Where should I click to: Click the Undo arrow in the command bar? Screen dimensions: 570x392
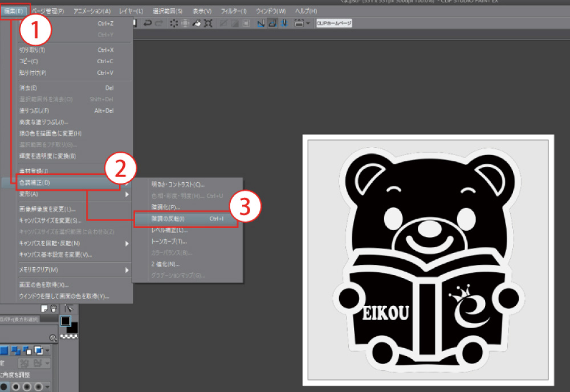[x=147, y=23]
